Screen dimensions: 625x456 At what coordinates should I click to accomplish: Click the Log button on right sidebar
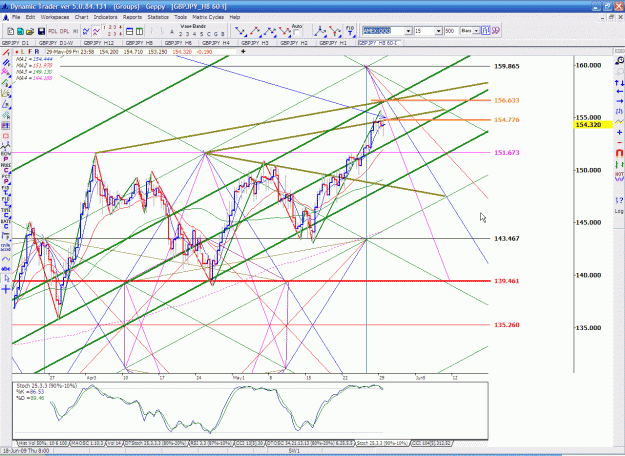pos(619,211)
